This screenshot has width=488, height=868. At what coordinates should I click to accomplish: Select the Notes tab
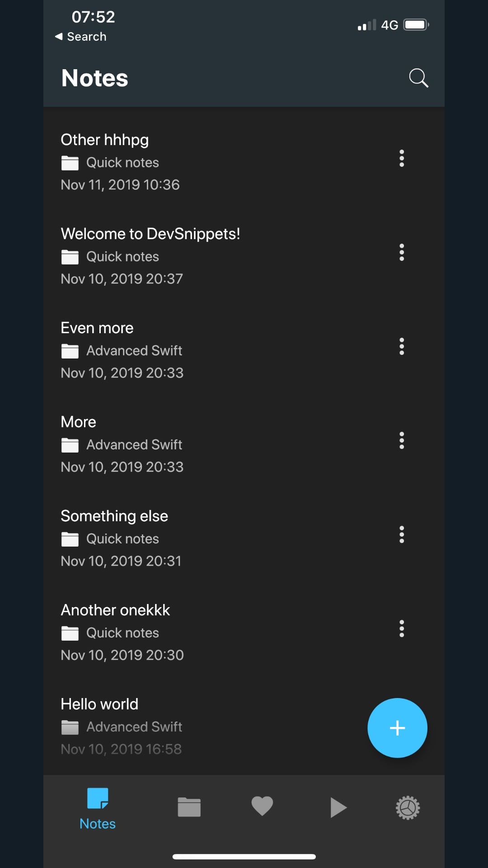(98, 808)
